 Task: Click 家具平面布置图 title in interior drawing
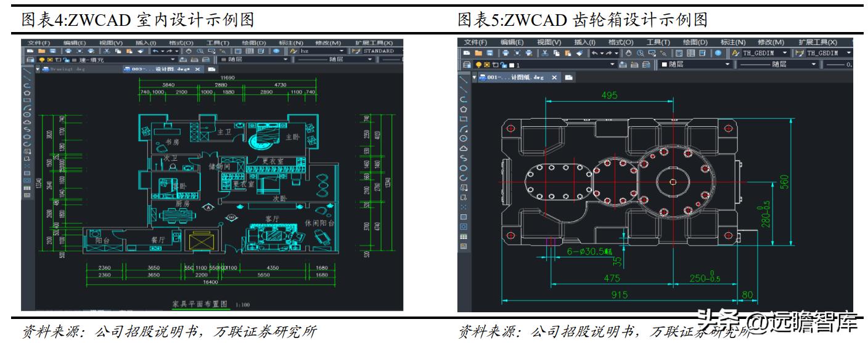pyautogui.click(x=200, y=304)
